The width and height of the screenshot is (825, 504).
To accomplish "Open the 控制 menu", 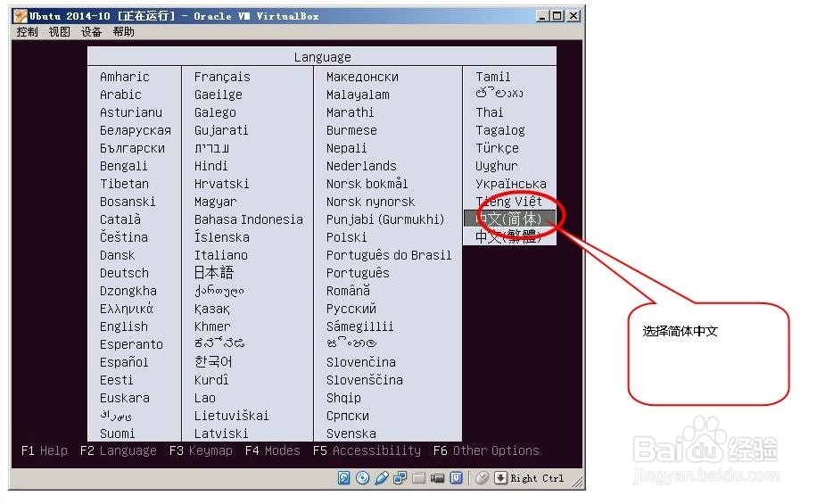I will click(28, 31).
